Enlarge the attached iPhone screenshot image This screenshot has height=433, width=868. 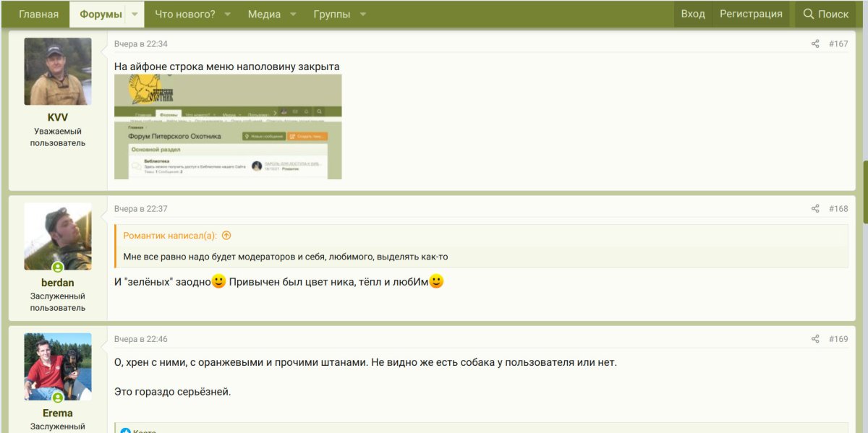[228, 127]
